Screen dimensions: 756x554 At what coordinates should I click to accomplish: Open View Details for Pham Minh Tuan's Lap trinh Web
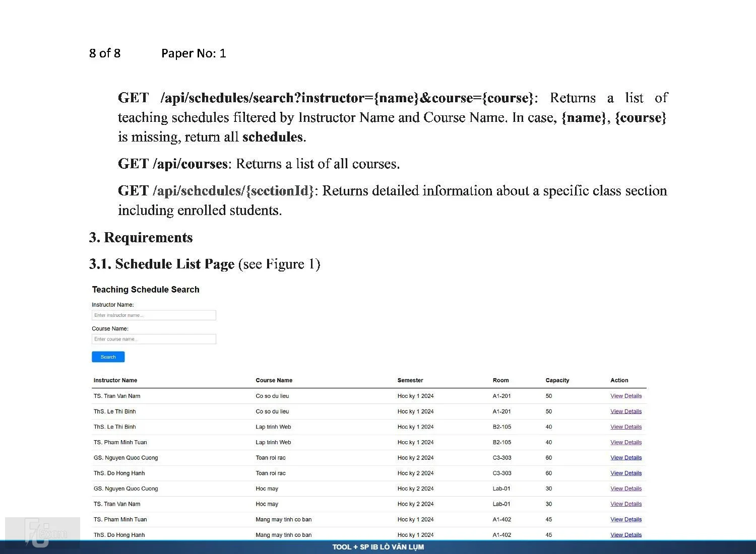tap(626, 442)
